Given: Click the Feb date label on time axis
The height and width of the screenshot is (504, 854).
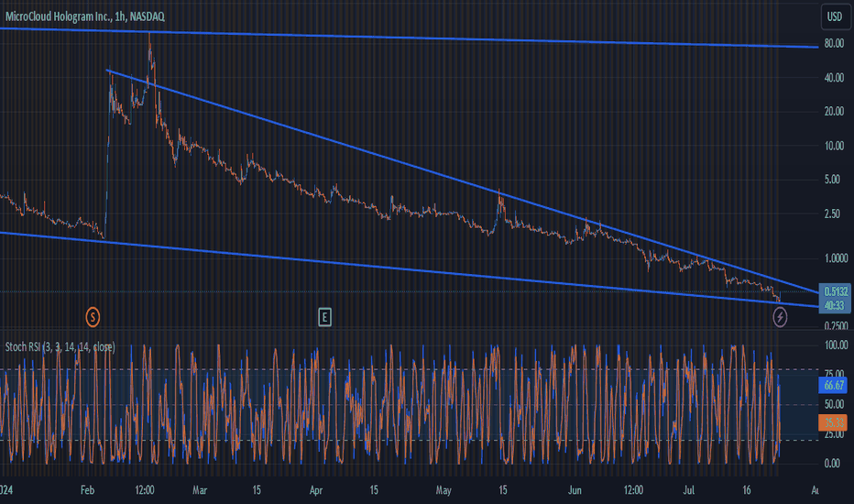Looking at the screenshot, I should [x=88, y=490].
